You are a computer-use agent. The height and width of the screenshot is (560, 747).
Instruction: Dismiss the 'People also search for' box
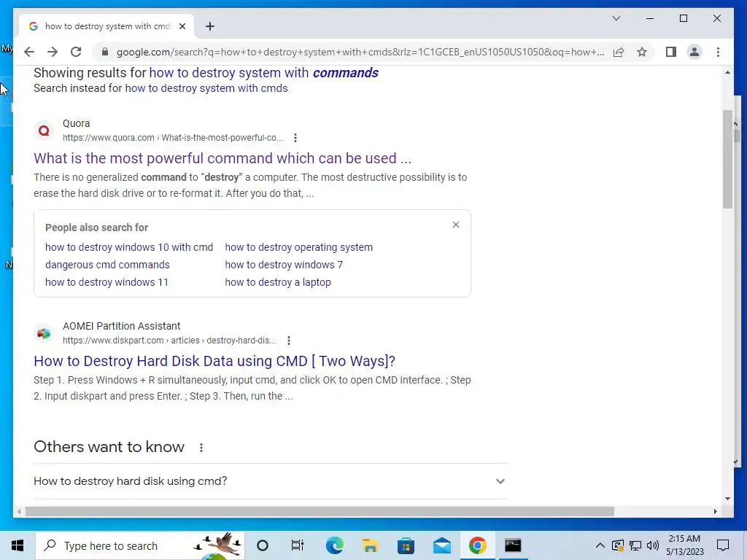click(x=456, y=225)
